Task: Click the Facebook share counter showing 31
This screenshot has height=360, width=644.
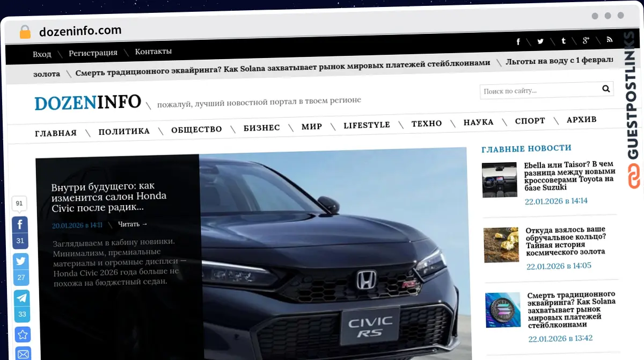Action: click(x=20, y=241)
